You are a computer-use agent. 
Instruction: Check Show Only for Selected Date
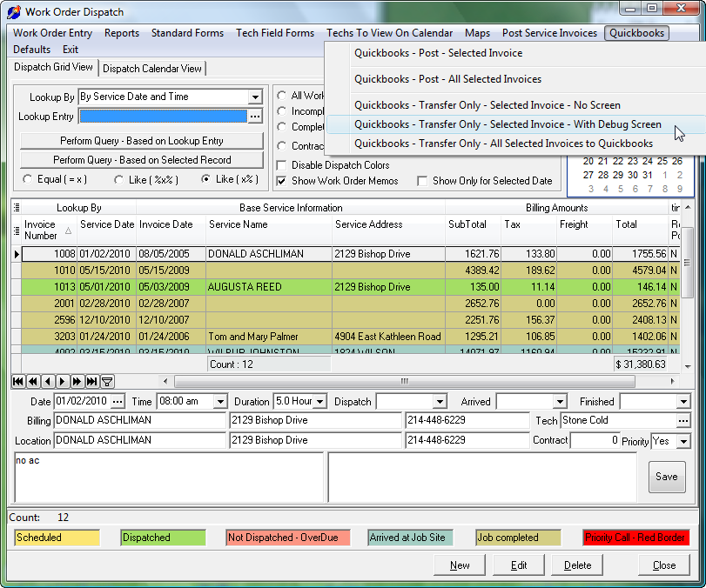pyautogui.click(x=422, y=181)
